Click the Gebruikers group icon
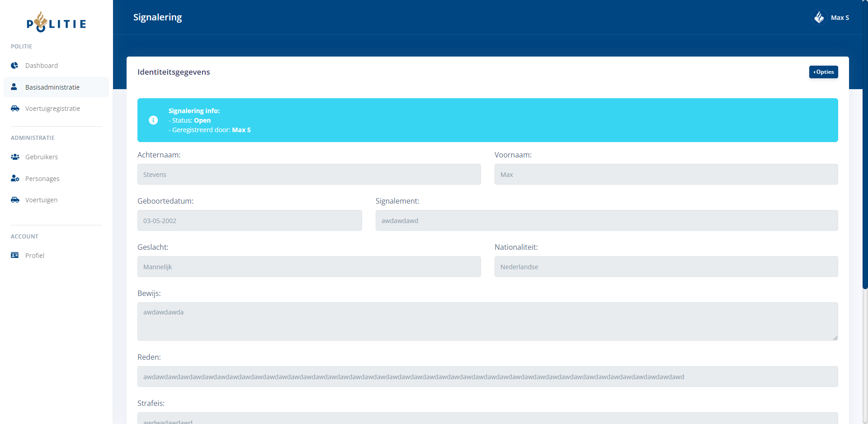868x424 pixels. coord(15,157)
